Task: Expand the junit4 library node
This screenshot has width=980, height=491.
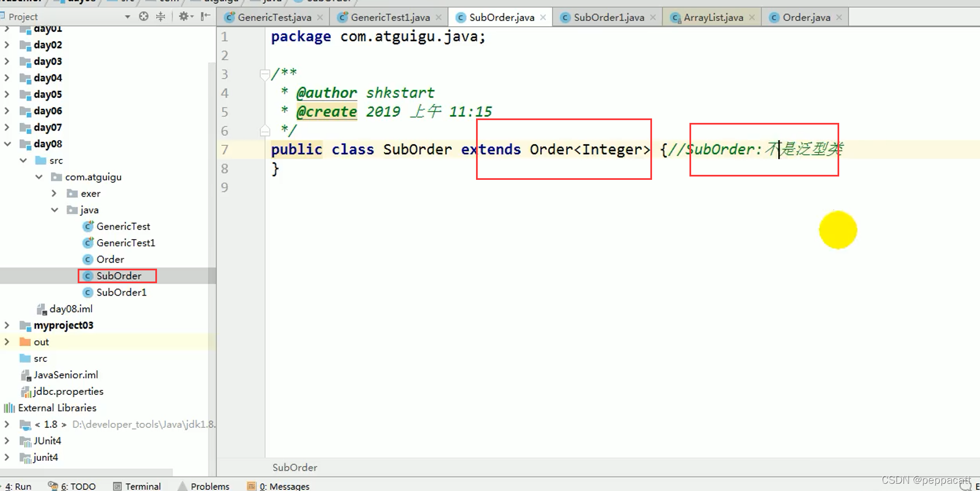Action: pyautogui.click(x=7, y=457)
